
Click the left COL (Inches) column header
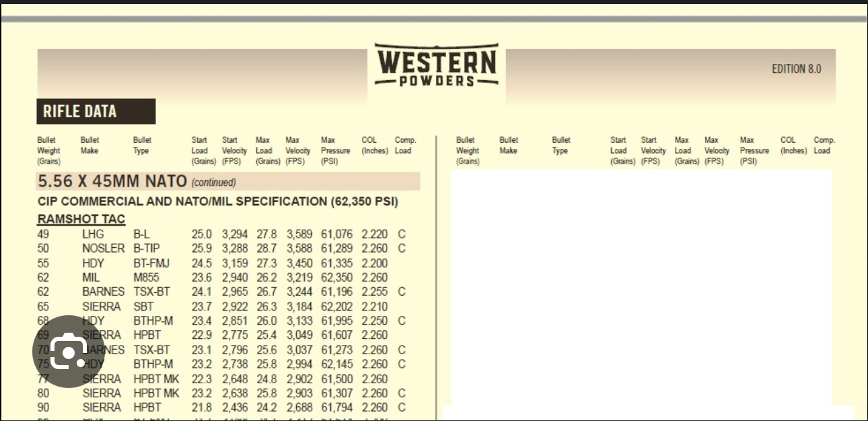375,145
